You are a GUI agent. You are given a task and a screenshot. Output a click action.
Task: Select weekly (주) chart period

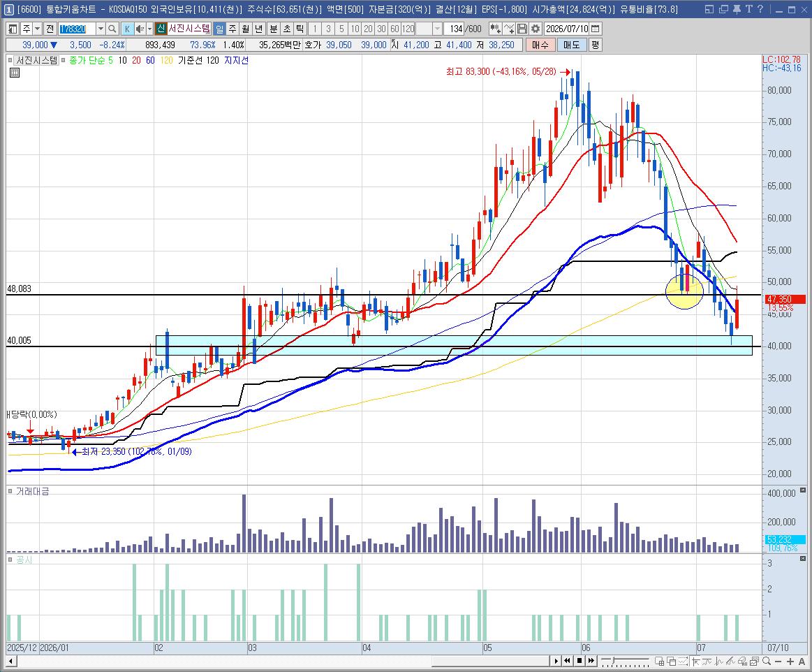point(232,29)
